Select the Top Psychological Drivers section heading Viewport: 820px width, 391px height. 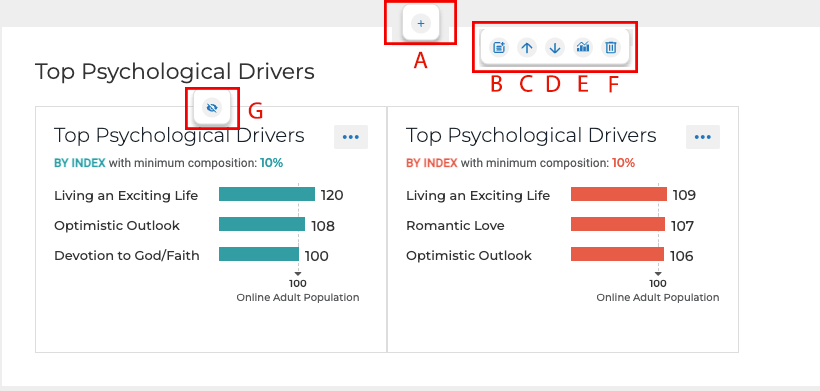(175, 72)
